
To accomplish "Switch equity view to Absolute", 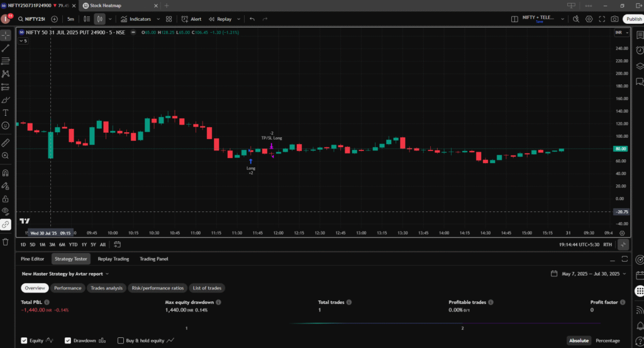I will click(x=579, y=340).
